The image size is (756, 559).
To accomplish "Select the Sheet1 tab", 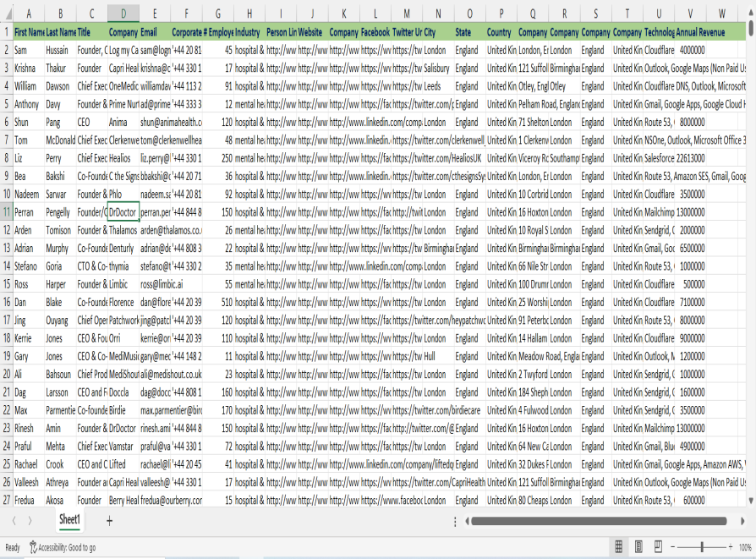I will (69, 519).
